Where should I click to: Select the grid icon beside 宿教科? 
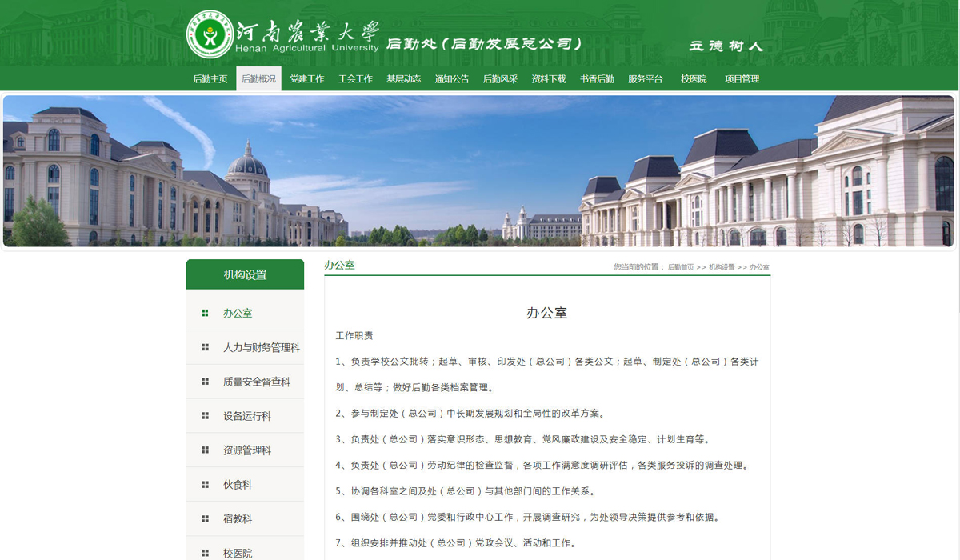pyautogui.click(x=206, y=518)
